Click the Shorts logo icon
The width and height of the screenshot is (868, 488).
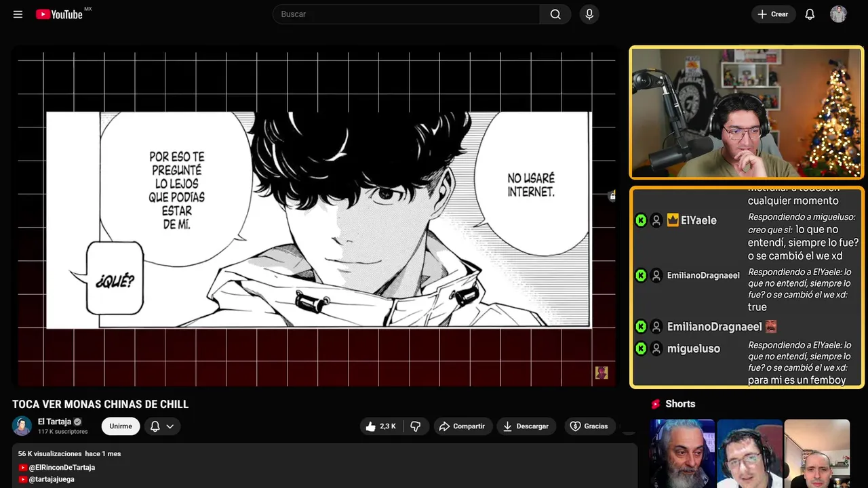point(656,404)
